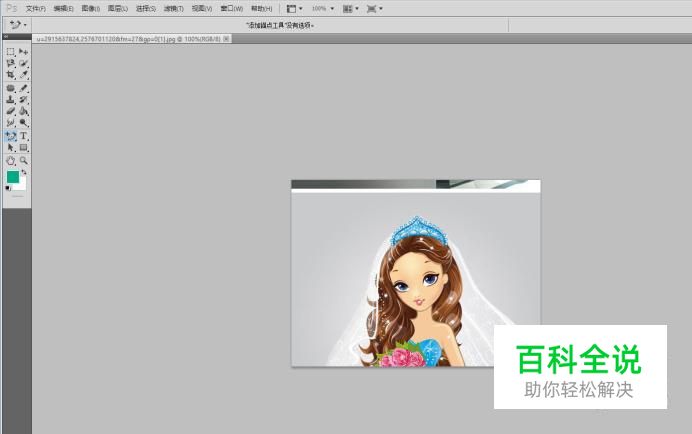Image resolution: width=692 pixels, height=434 pixels.
Task: Open the 选择(S) menu
Action: point(146,8)
